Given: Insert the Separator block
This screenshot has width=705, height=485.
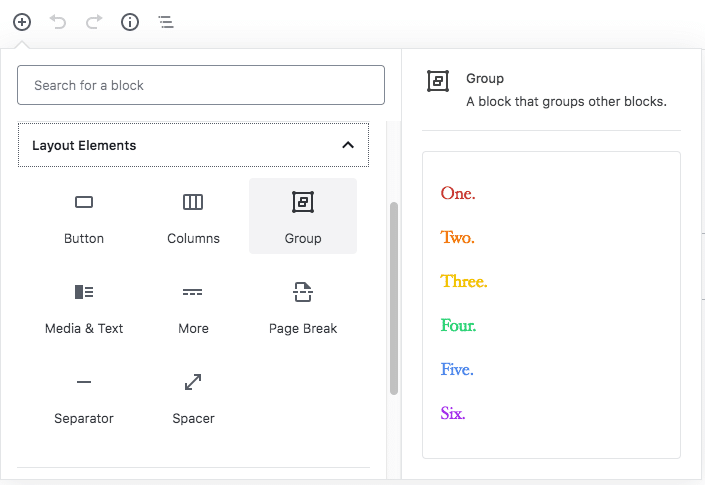Looking at the screenshot, I should 84,396.
